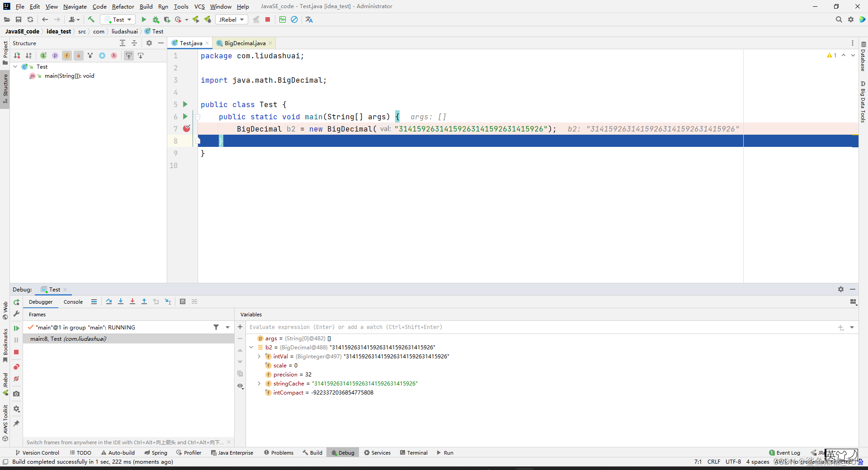
Task: Click the Translate icon in toolbar
Action: 309,19
